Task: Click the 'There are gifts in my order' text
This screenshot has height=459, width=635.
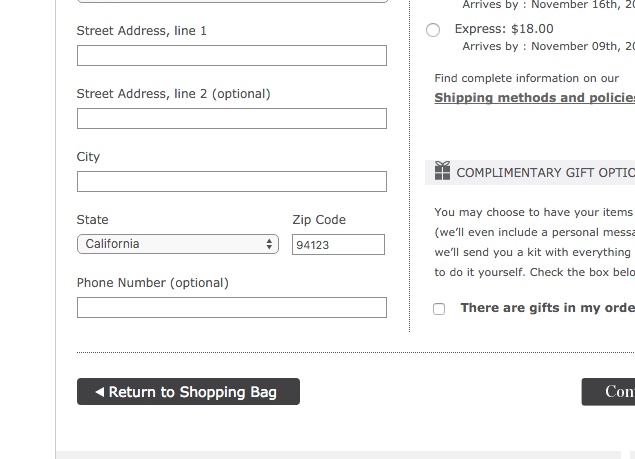Action: (x=547, y=308)
